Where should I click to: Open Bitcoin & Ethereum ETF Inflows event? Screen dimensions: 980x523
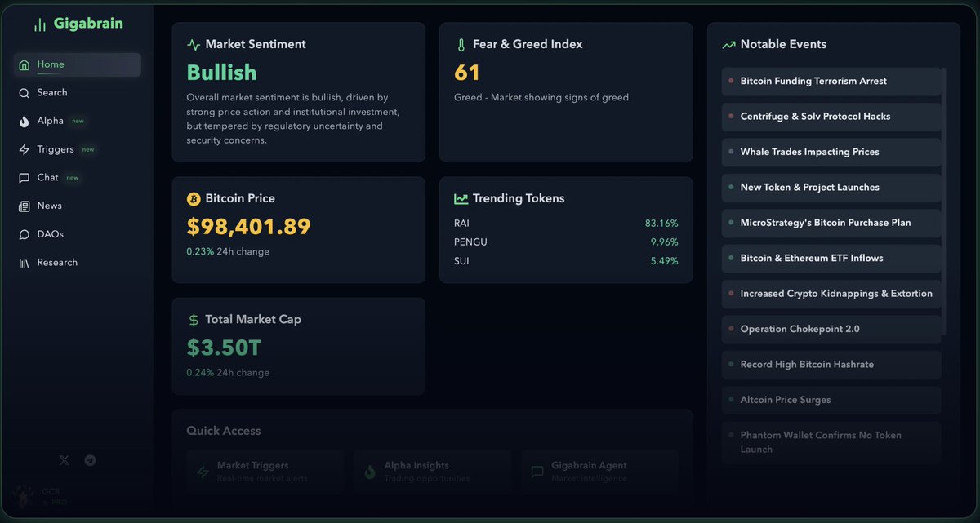coord(831,259)
